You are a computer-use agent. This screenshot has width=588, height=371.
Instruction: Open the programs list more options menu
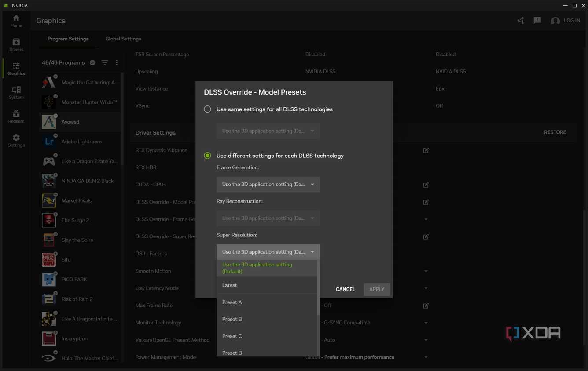tap(117, 62)
